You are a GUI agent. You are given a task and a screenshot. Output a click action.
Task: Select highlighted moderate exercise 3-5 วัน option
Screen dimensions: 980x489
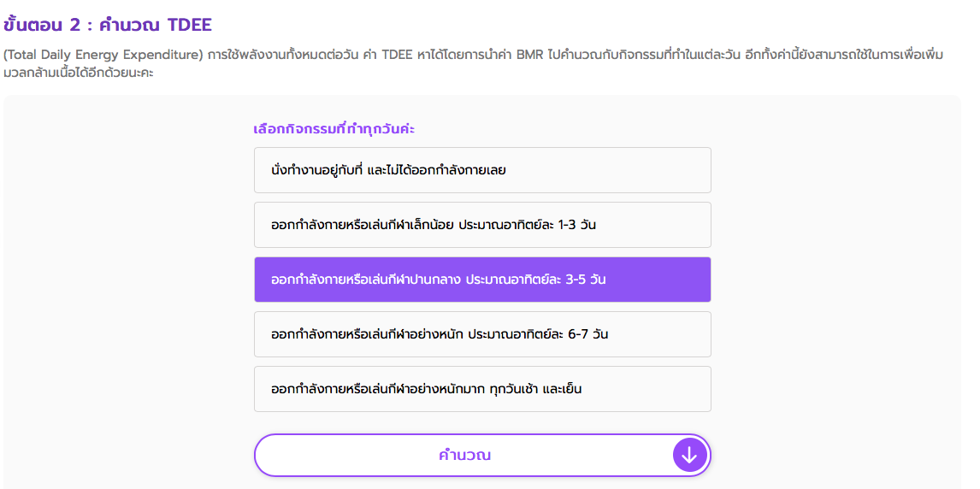coord(482,280)
